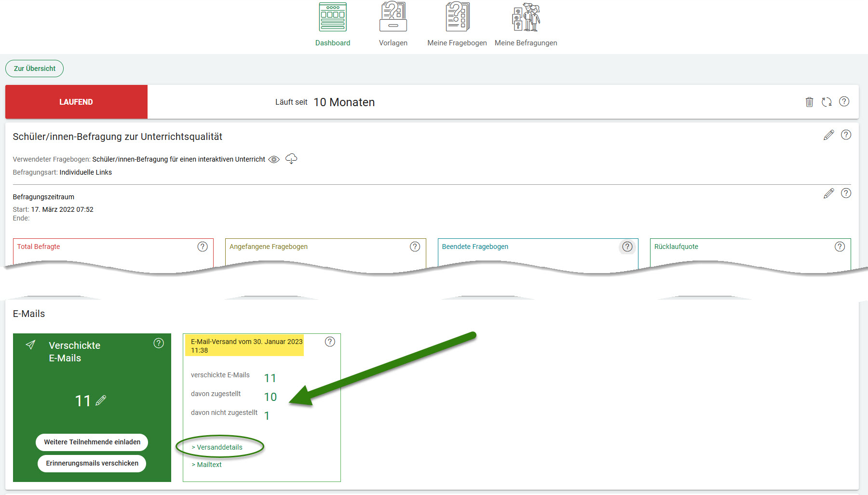Click the paper plane send icon

point(31,344)
